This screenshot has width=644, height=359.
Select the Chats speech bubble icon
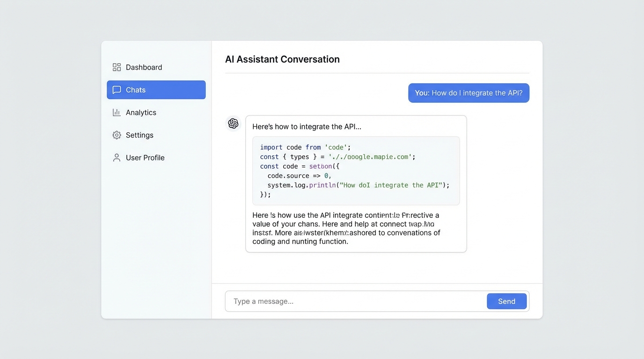(117, 90)
